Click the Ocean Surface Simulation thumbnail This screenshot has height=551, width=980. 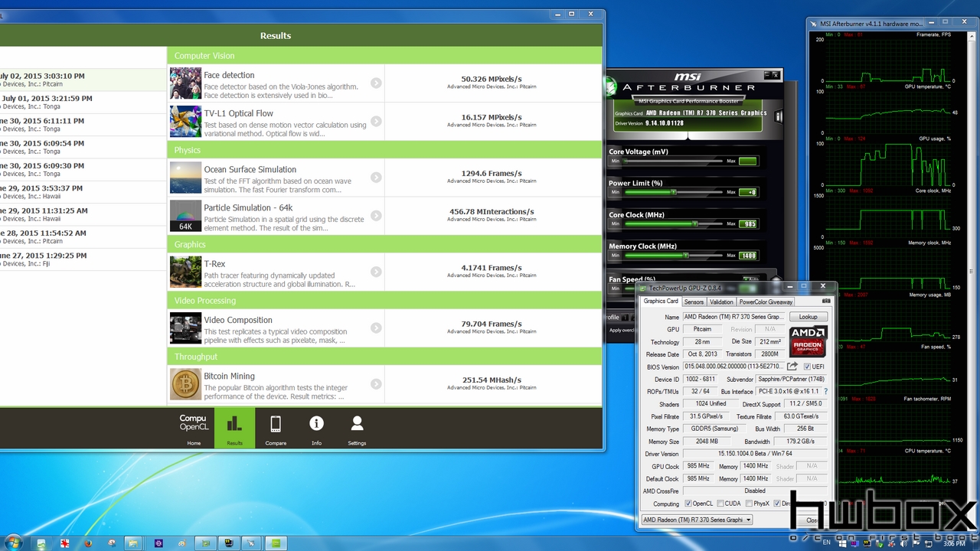coord(185,178)
